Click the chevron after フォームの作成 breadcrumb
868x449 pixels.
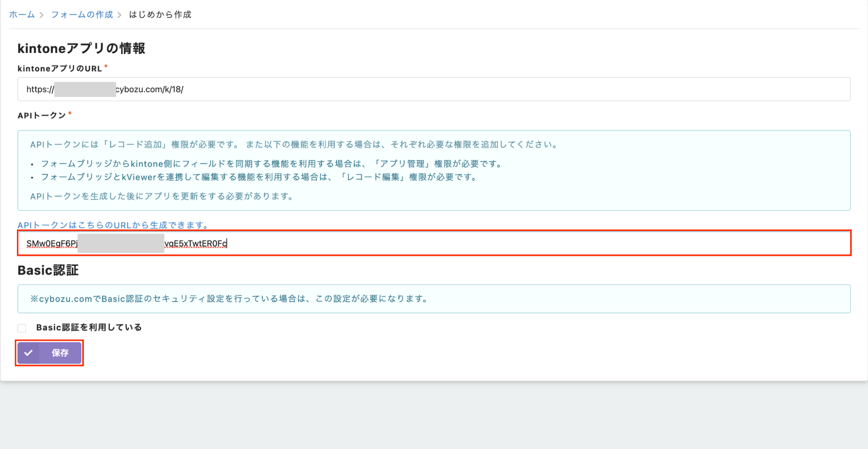[x=119, y=15]
